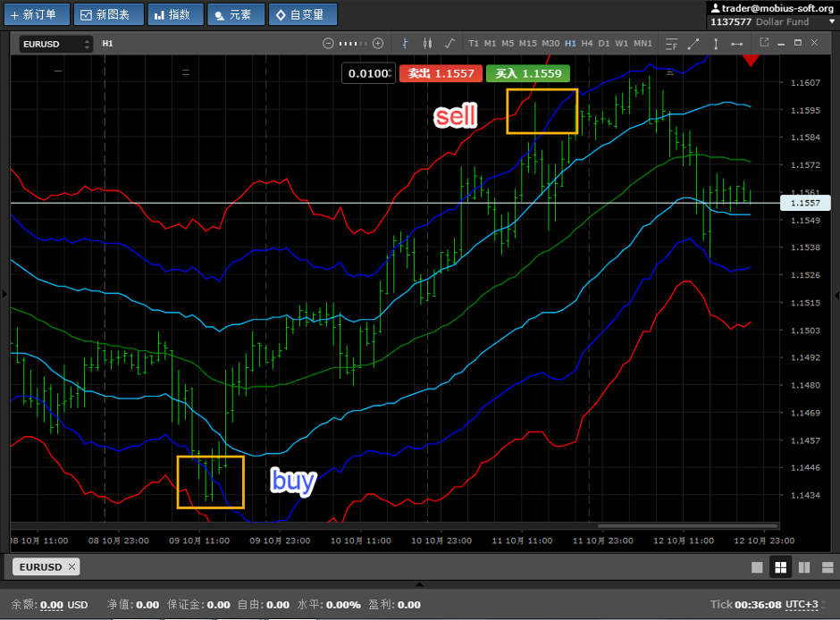Expand the right side panel arrow
The height and width of the screenshot is (620, 840).
click(x=836, y=295)
